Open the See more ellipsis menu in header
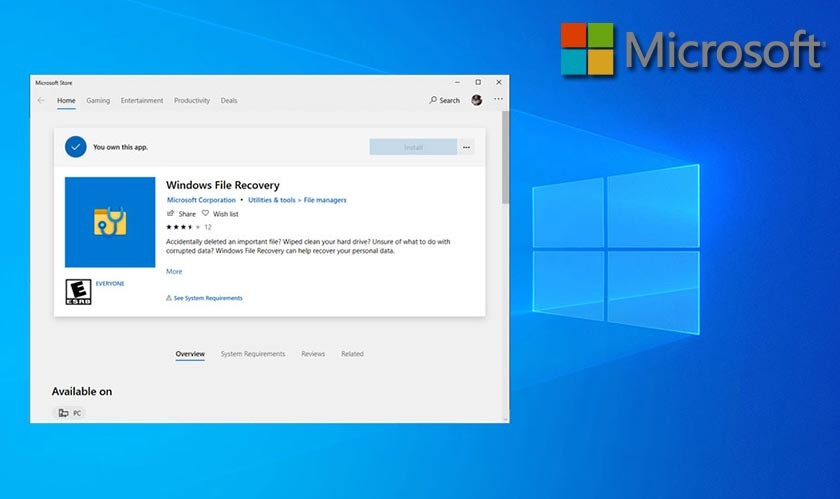This screenshot has height=499, width=840. pyautogui.click(x=498, y=99)
